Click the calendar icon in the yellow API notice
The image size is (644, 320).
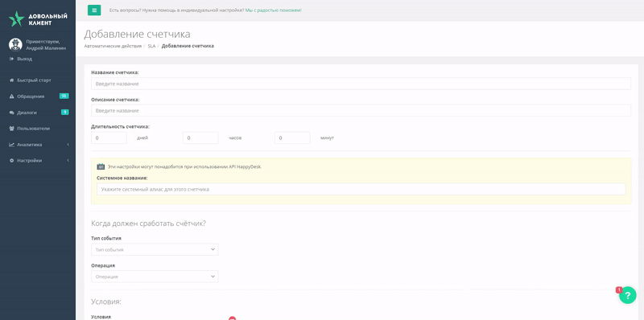(101, 166)
